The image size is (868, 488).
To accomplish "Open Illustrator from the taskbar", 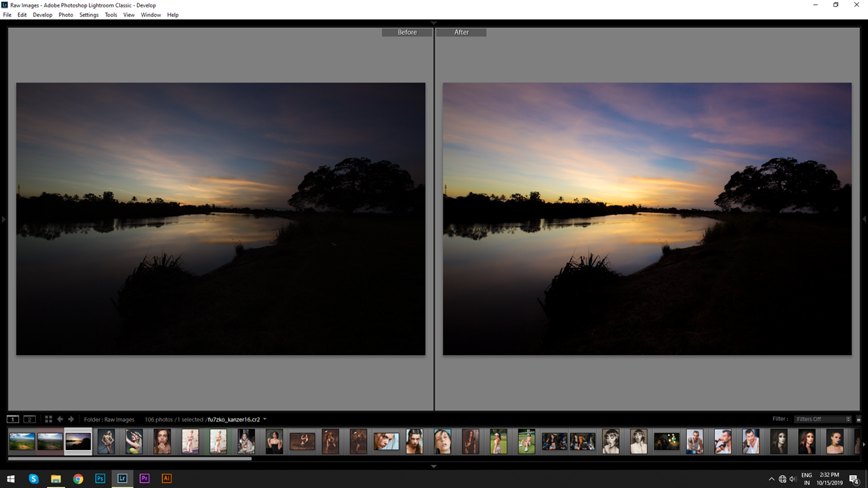I will pos(166,479).
